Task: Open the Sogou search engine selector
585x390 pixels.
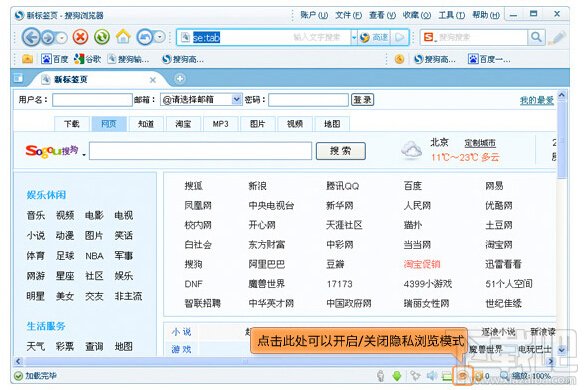Action: (x=429, y=37)
